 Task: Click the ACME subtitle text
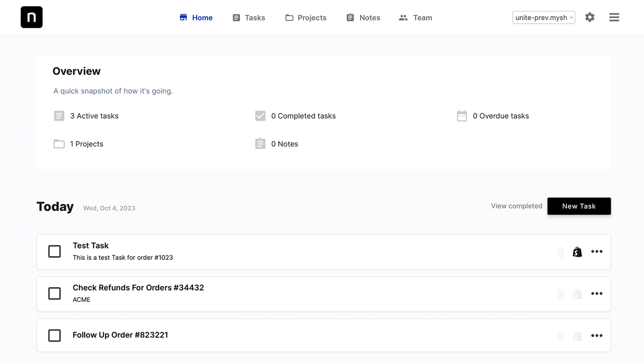pyautogui.click(x=82, y=300)
